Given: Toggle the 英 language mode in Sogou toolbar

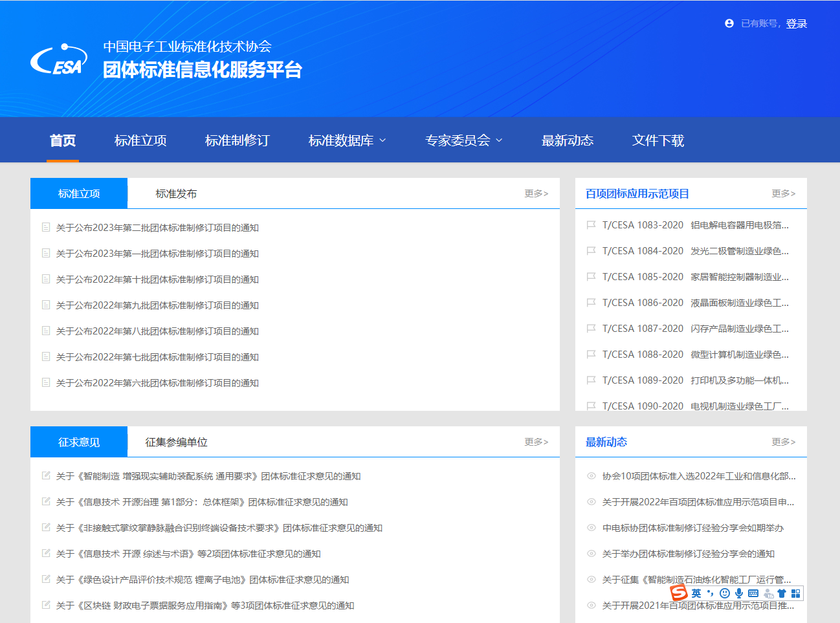Looking at the screenshot, I should pyautogui.click(x=696, y=593).
